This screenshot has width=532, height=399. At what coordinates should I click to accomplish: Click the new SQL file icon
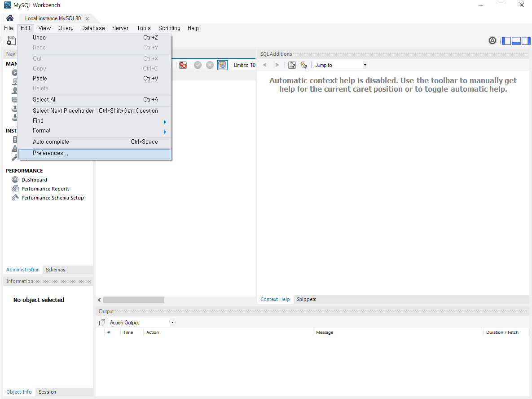point(11,40)
